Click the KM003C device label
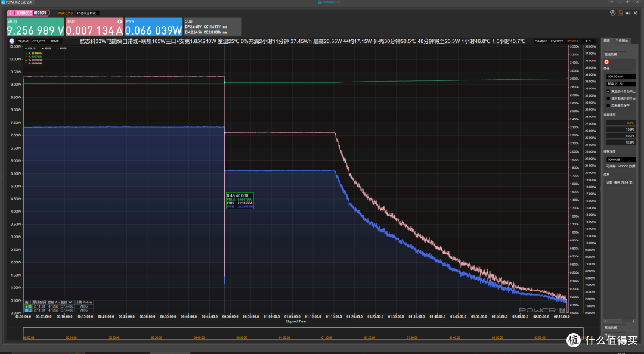644x354 pixels. tap(24, 13)
